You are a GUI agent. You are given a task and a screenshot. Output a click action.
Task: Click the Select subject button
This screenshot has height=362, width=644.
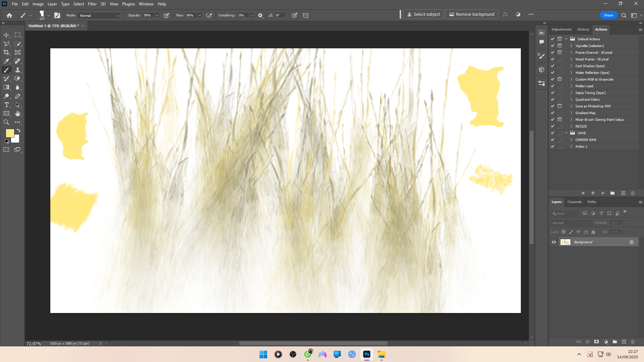(x=423, y=14)
